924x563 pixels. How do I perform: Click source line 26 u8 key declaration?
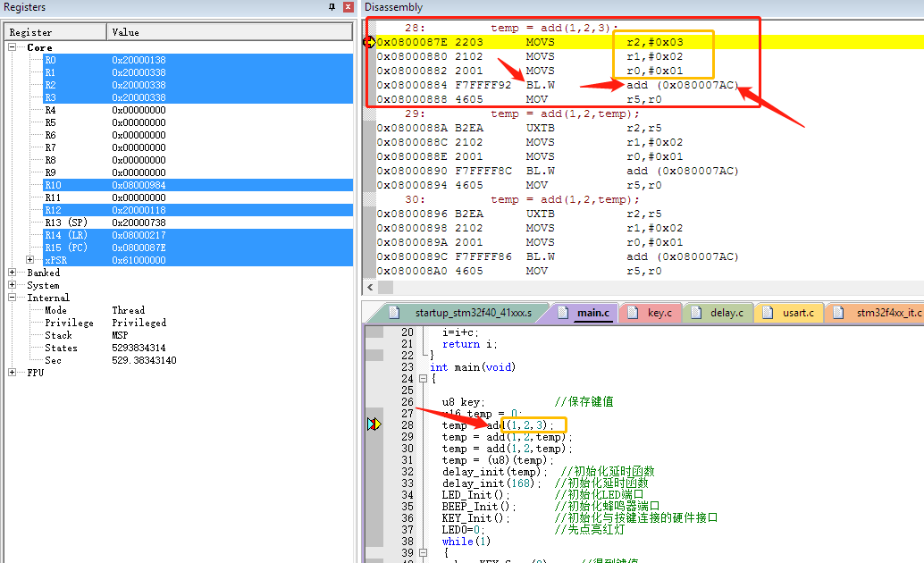click(463, 402)
